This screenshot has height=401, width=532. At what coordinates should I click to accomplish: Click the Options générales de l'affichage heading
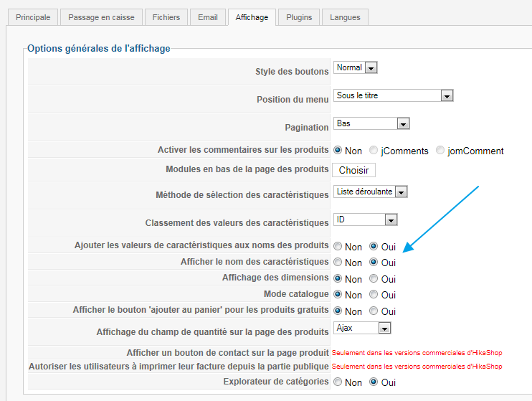tap(99, 48)
